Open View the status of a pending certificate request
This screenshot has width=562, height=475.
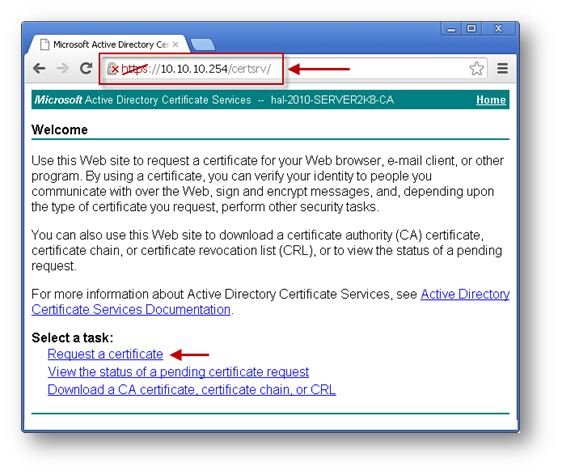[178, 372]
